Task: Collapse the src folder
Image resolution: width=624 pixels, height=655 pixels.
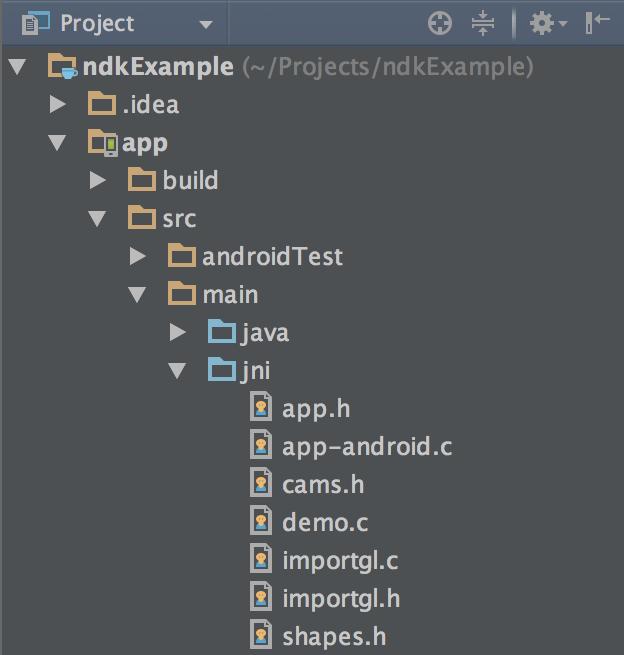Action: click(97, 219)
